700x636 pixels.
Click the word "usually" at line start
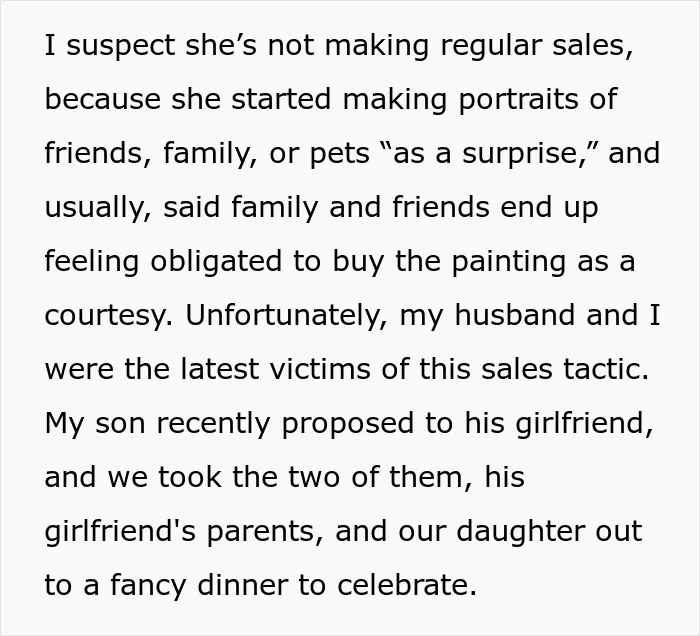[93, 208]
